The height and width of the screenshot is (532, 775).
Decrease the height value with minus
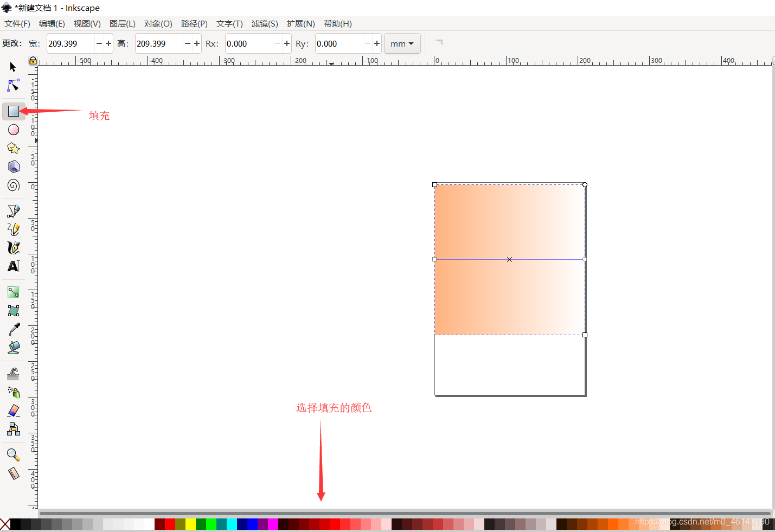tap(188, 43)
